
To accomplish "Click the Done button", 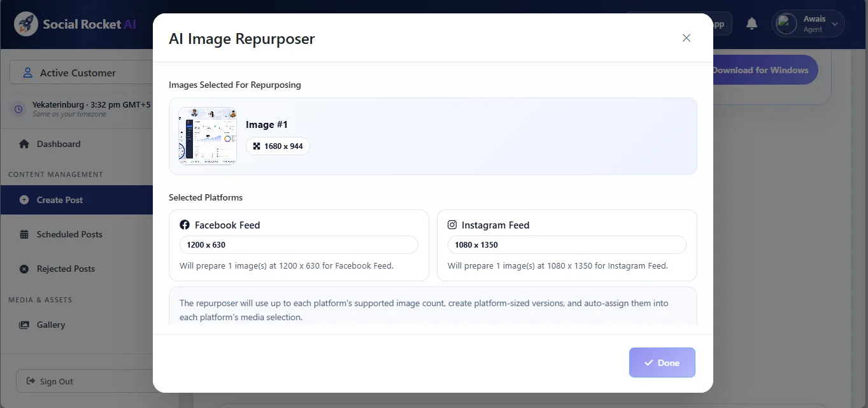I will coord(662,363).
